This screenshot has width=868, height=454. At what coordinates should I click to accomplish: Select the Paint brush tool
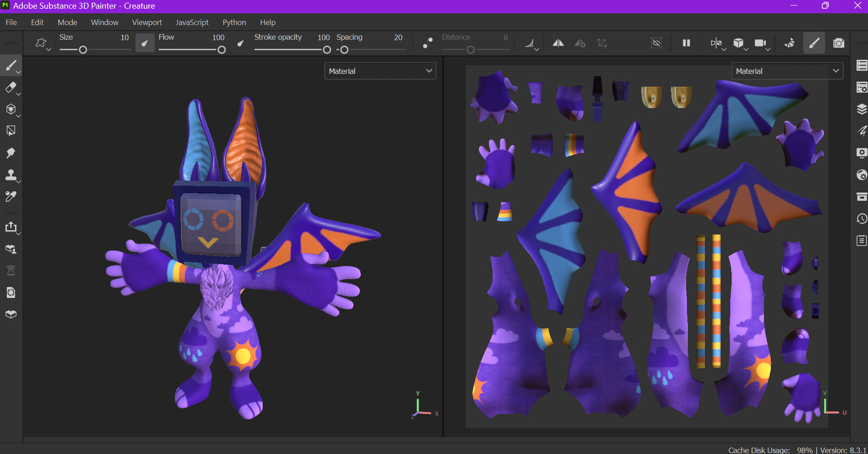[11, 66]
